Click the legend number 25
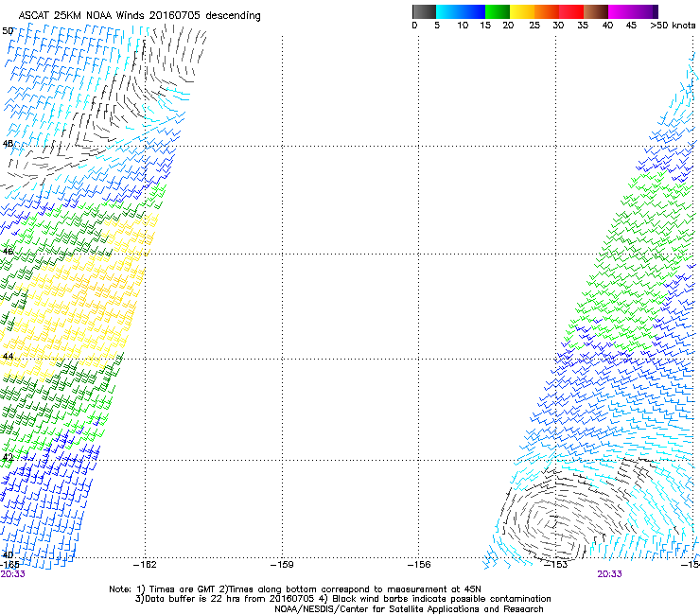This screenshot has height=615, width=700. click(x=534, y=26)
